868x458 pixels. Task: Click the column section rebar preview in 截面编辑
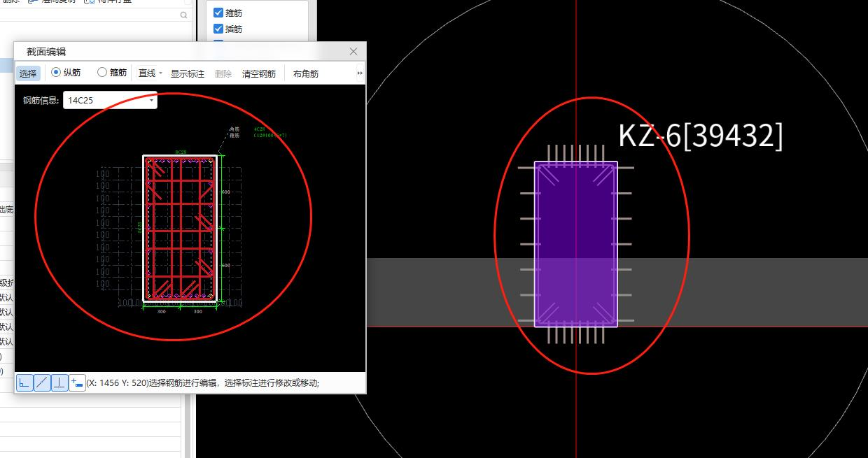(x=179, y=229)
